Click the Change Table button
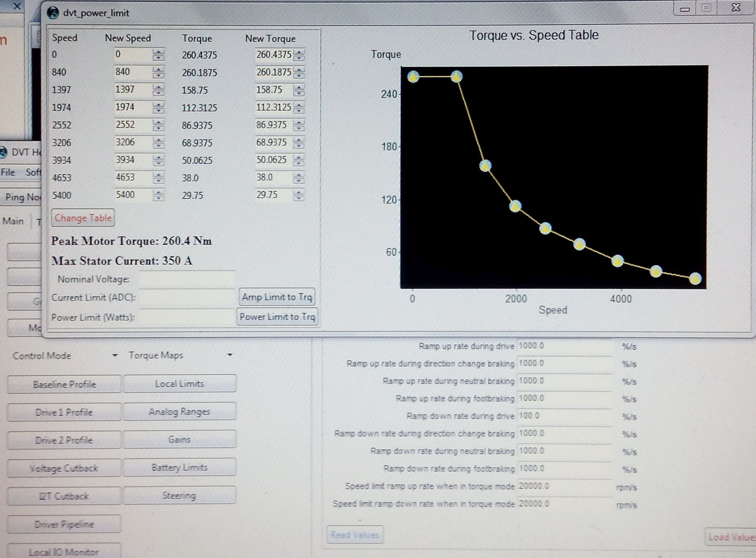756x558 pixels. 83,218
